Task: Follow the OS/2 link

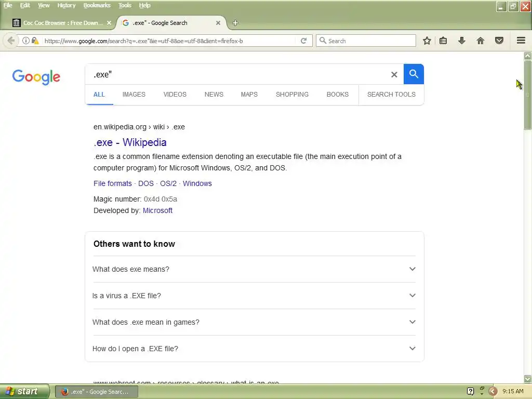Action: point(168,183)
